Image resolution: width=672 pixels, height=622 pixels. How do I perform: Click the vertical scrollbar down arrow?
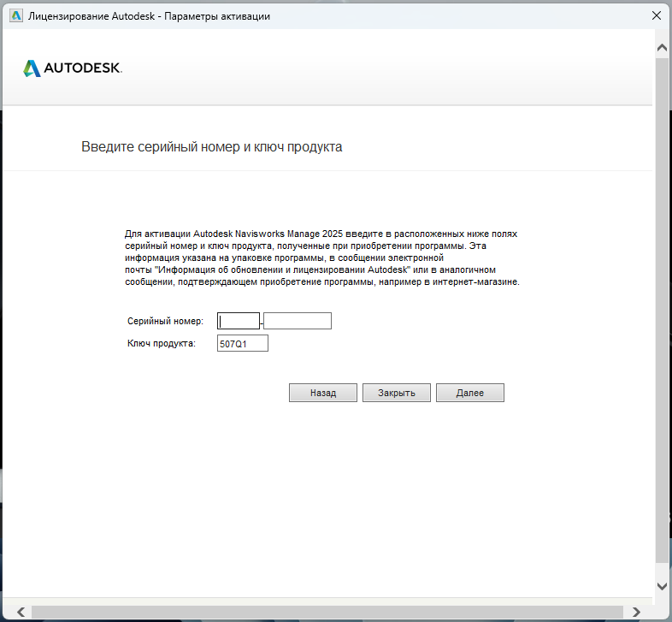click(662, 586)
